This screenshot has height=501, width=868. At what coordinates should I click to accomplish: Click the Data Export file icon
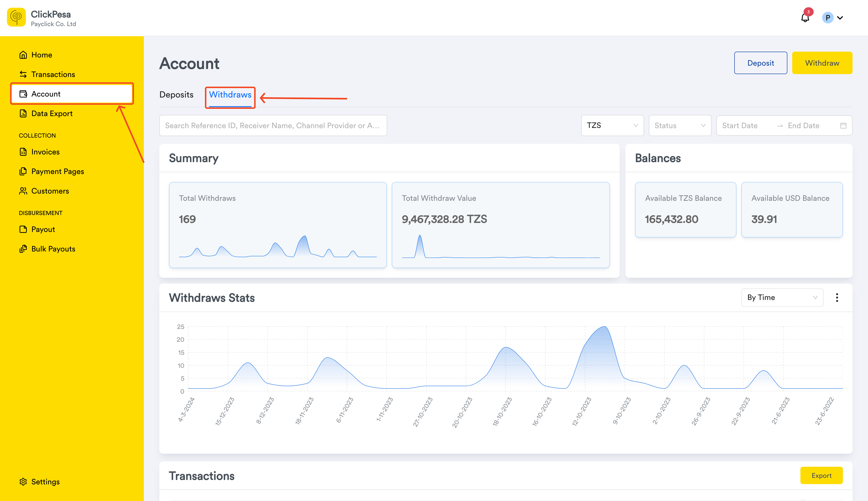23,114
